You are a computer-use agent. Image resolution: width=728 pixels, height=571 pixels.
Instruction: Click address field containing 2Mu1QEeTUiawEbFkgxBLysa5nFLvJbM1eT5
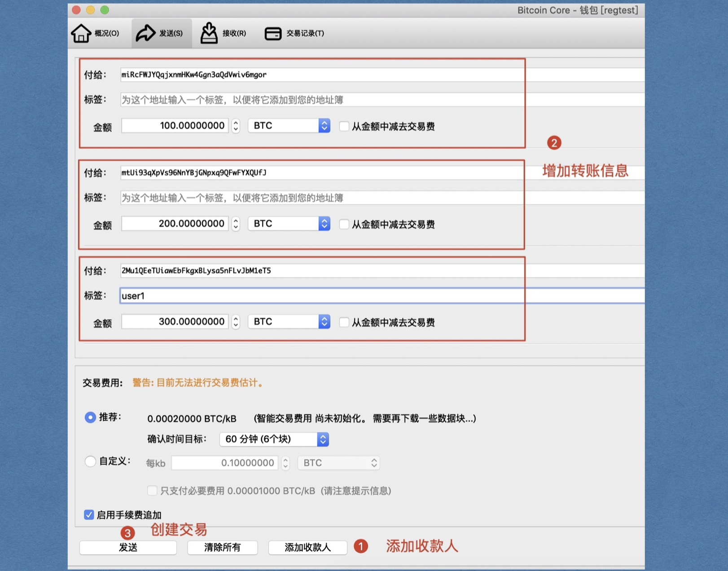tap(382, 271)
